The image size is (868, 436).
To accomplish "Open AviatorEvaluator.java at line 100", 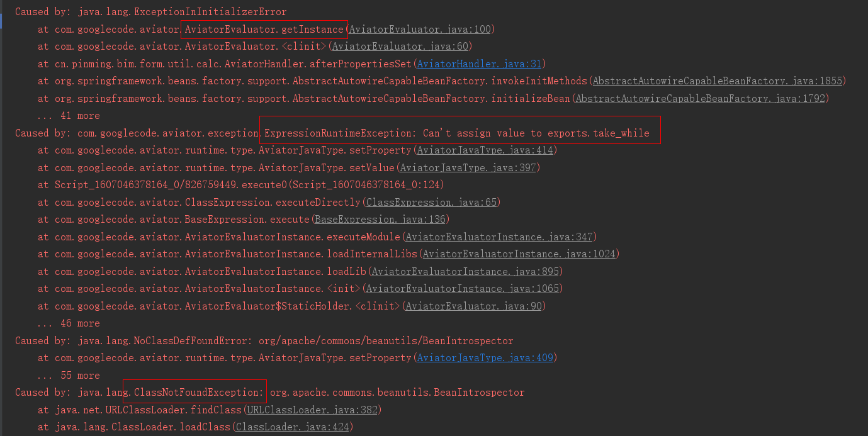I will click(421, 29).
